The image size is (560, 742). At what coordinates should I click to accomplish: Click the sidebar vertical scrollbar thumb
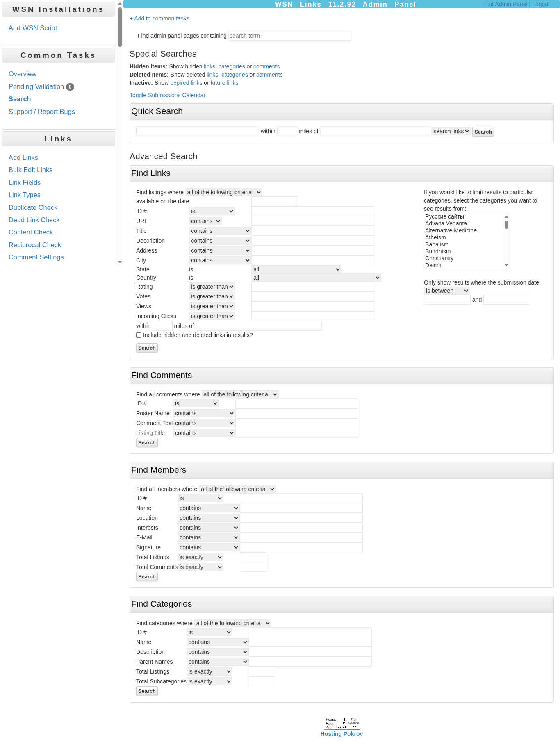[120, 27]
